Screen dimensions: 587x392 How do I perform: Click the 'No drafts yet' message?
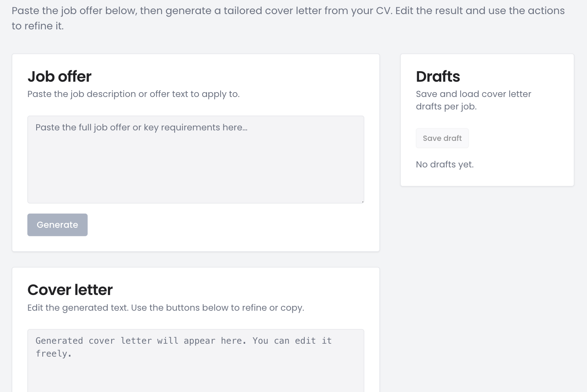tap(444, 164)
